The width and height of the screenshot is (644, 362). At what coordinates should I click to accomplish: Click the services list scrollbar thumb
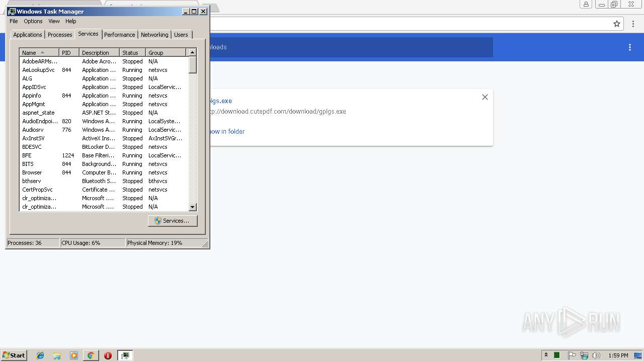tap(192, 64)
